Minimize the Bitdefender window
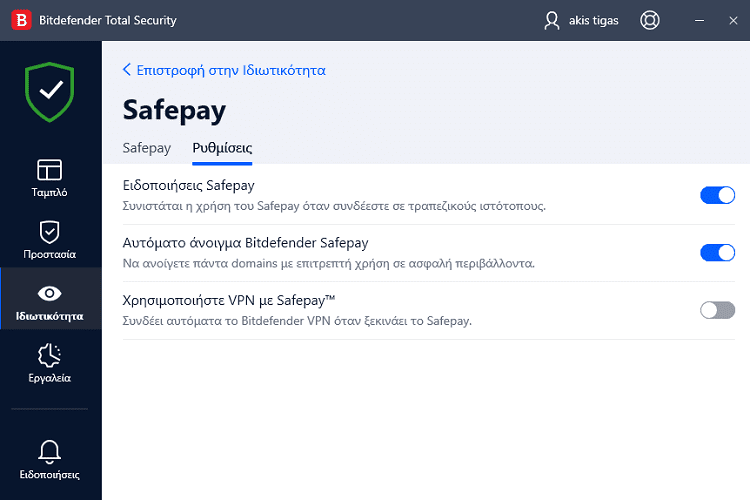The width and height of the screenshot is (750, 500). [699, 21]
